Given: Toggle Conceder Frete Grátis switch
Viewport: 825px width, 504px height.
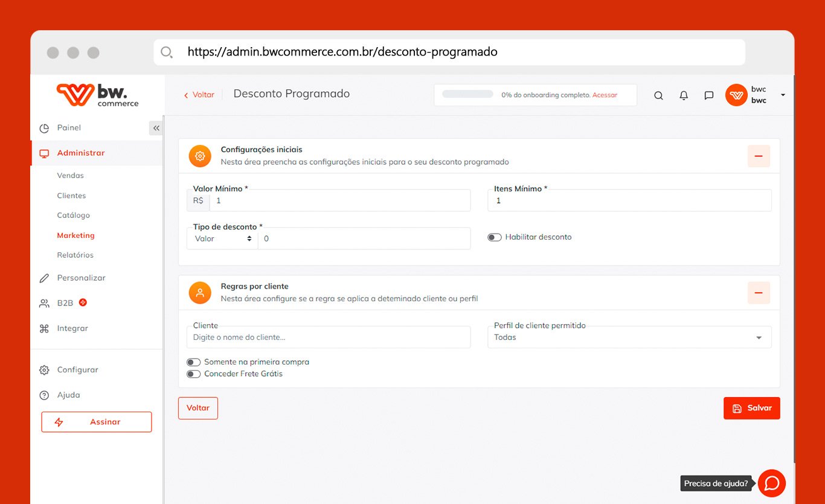Looking at the screenshot, I should point(194,374).
